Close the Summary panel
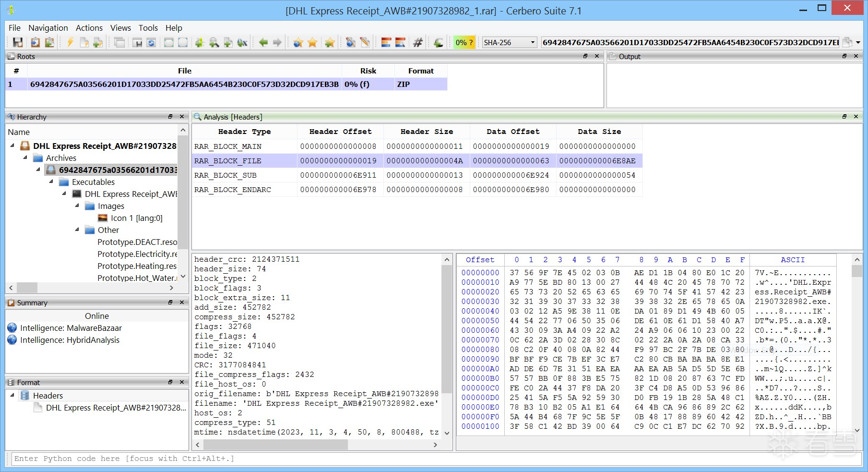The image size is (868, 472). pyautogui.click(x=182, y=303)
